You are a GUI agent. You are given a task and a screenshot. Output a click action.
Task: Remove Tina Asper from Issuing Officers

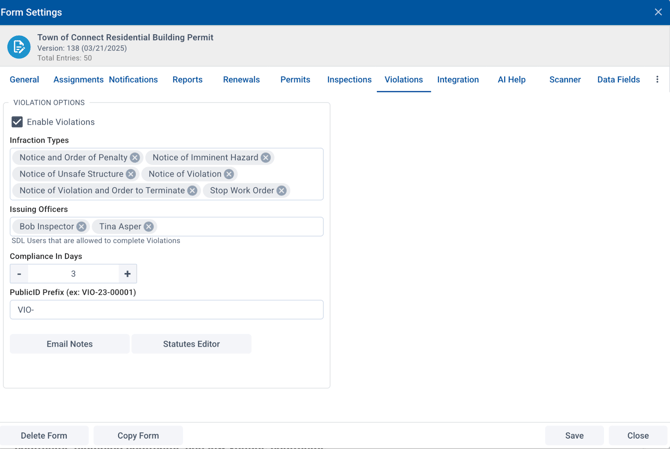point(149,227)
